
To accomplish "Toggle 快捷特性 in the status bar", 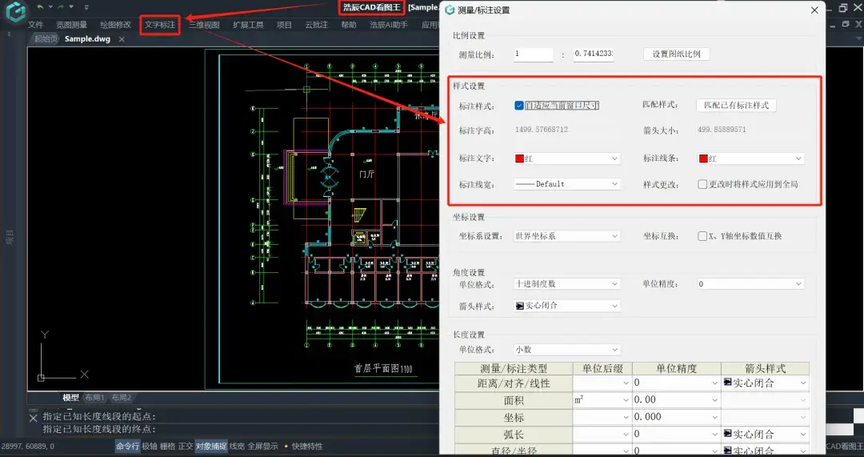I will click(307, 446).
